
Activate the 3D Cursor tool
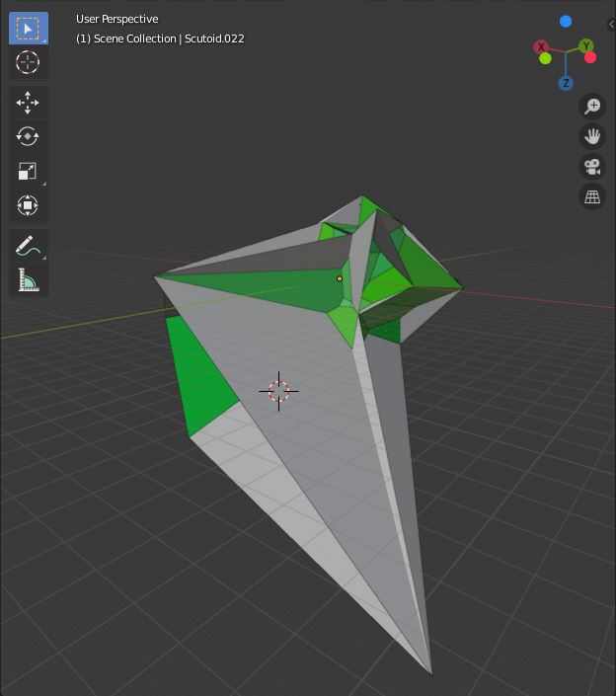coord(28,62)
